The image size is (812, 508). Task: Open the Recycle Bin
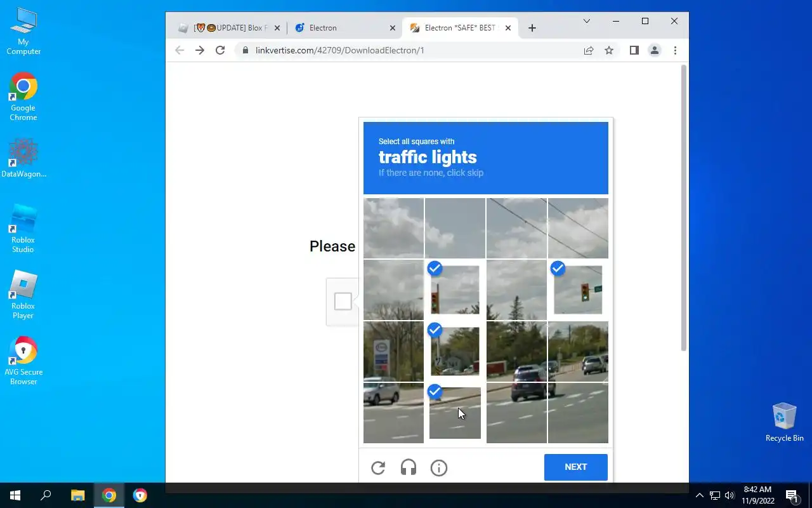(x=784, y=423)
